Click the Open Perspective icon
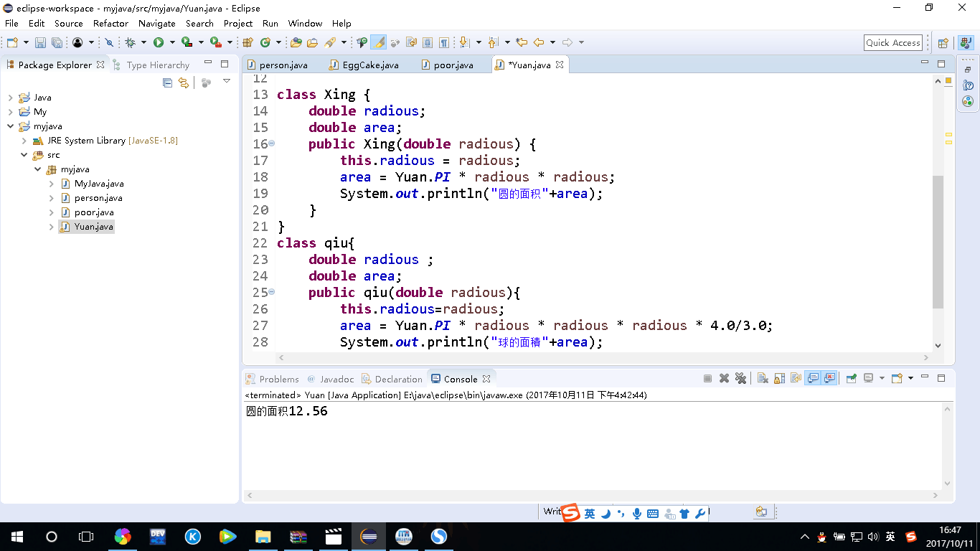980x551 pixels. [943, 43]
